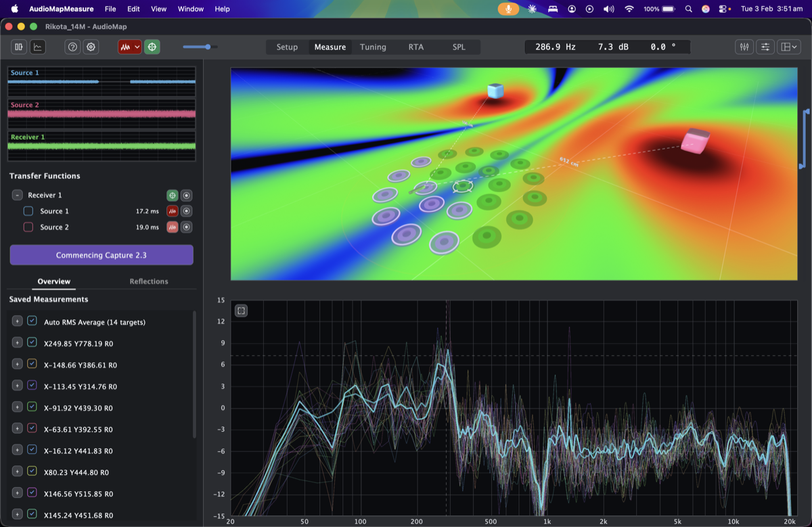Click the record icon in Source 2 row
Screen dimensions: 812x527
[x=187, y=227]
